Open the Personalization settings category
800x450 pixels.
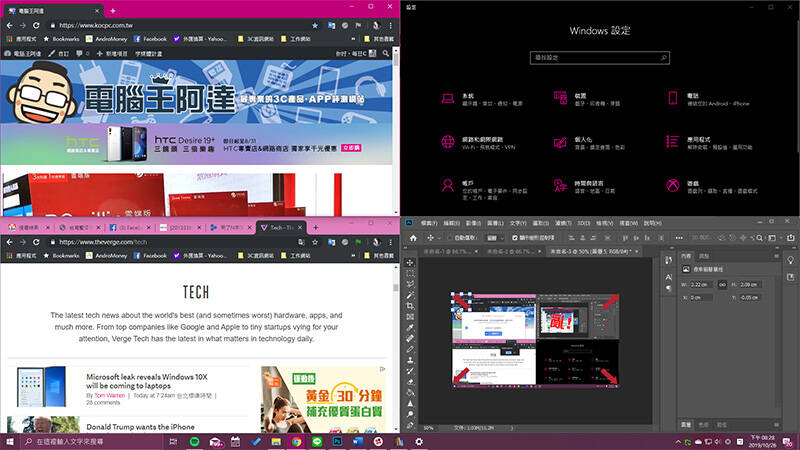pyautogui.click(x=588, y=142)
